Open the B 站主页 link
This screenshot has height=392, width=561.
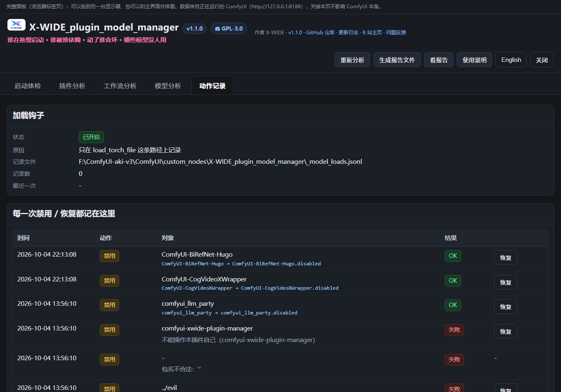click(x=372, y=33)
